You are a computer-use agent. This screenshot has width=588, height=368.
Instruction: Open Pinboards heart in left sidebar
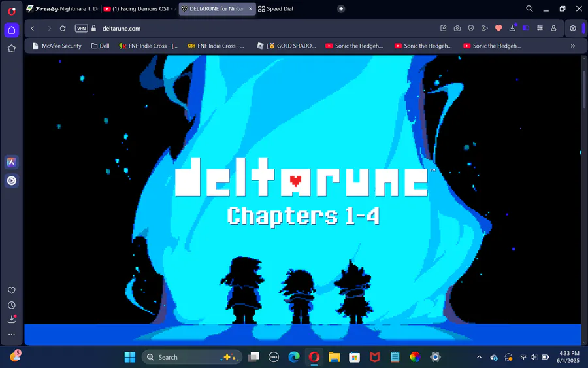12,290
